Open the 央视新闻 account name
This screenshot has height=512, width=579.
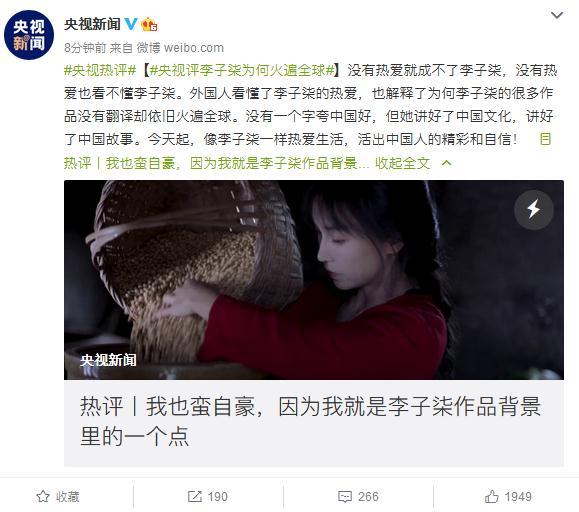92,24
